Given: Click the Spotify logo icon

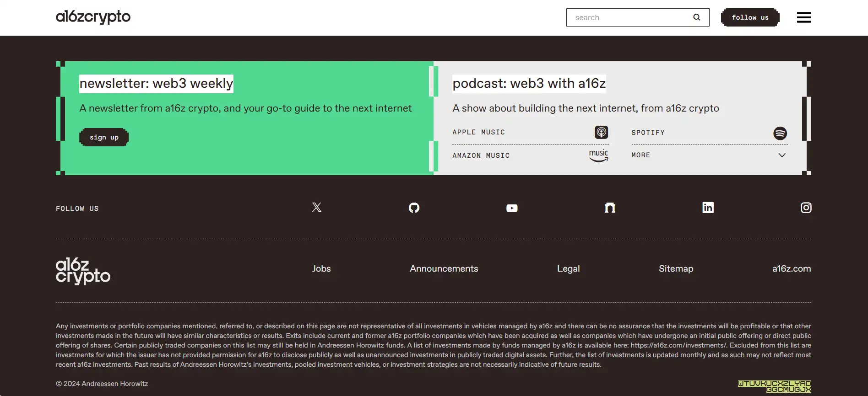Looking at the screenshot, I should coord(780,133).
